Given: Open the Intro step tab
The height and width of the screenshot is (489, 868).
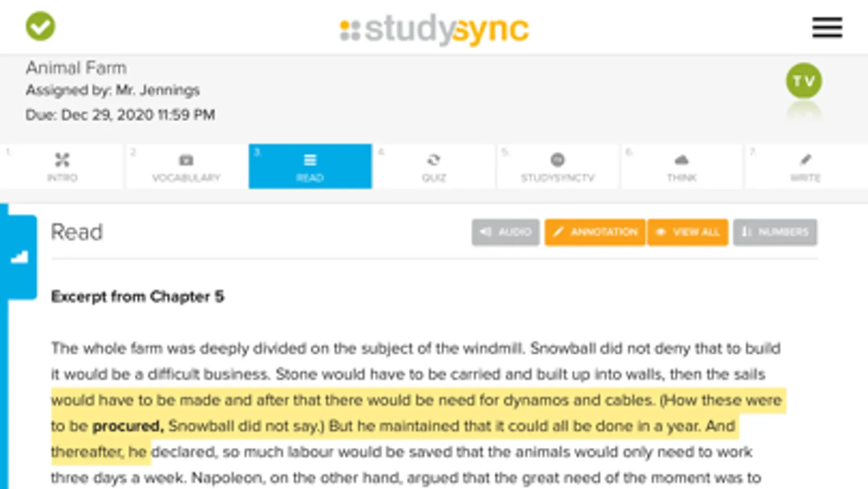Looking at the screenshot, I should pyautogui.click(x=62, y=167).
